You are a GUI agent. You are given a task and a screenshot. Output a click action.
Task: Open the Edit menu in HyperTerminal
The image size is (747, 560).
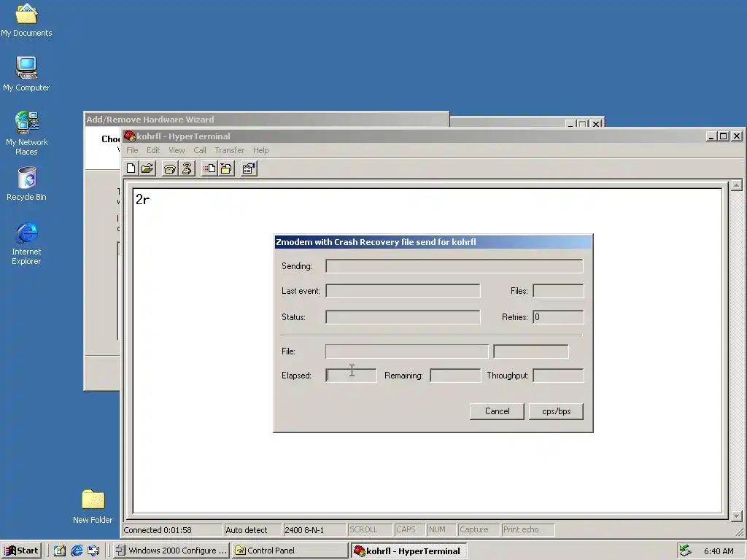pyautogui.click(x=153, y=150)
